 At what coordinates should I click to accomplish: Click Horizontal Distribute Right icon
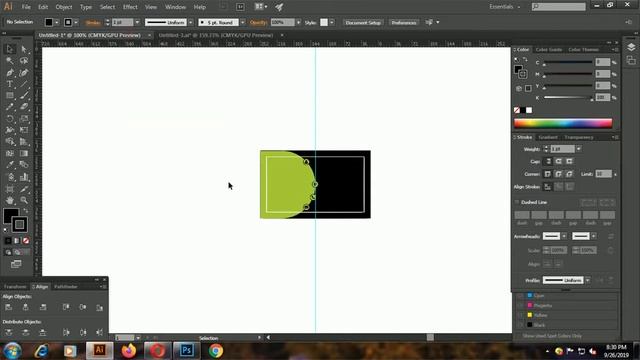coord(100,333)
